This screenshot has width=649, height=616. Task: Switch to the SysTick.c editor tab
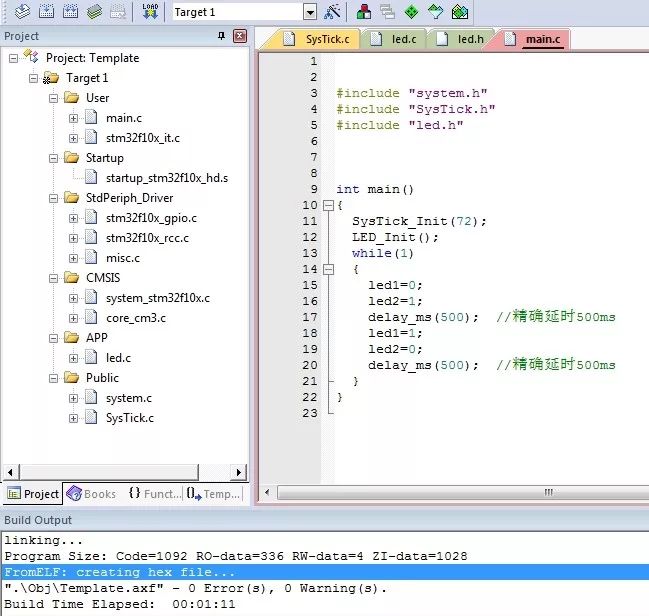tap(317, 39)
